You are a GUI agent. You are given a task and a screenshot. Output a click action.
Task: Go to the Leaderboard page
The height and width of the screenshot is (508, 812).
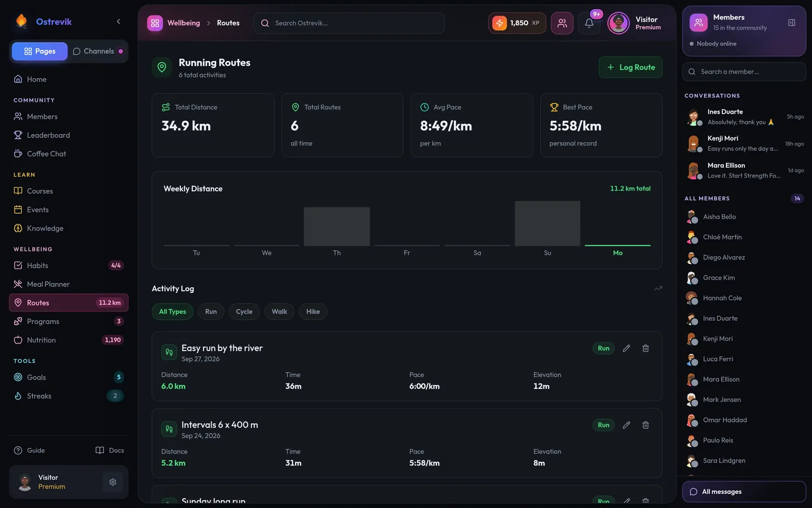coord(69,135)
